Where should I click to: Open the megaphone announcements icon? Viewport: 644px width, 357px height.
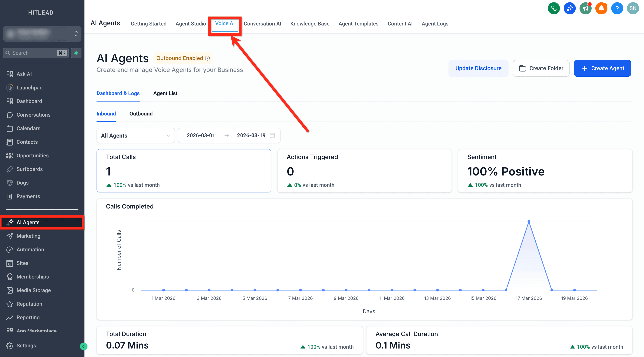click(x=585, y=8)
